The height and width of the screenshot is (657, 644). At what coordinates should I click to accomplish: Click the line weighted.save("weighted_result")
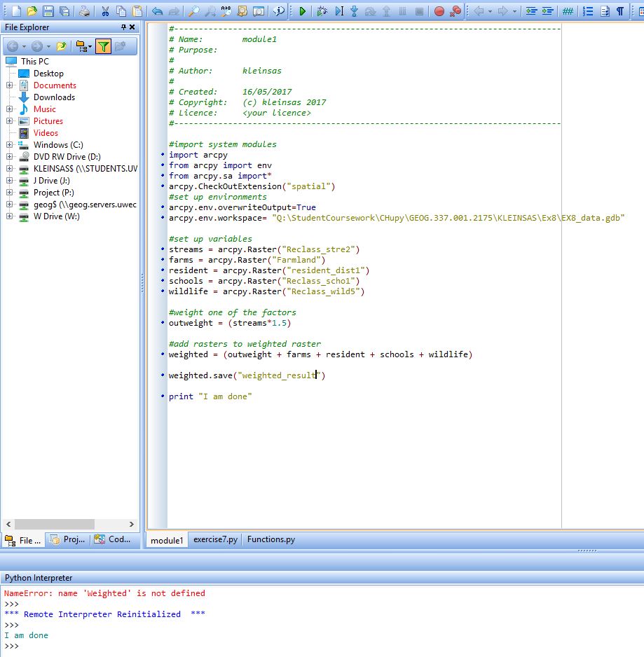tap(247, 375)
